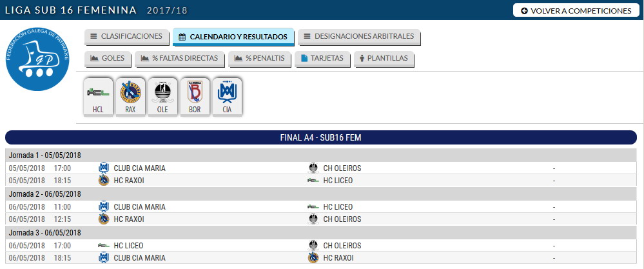The width and height of the screenshot is (644, 269).
Task: View % Penaltis statistics
Action: pos(260,59)
